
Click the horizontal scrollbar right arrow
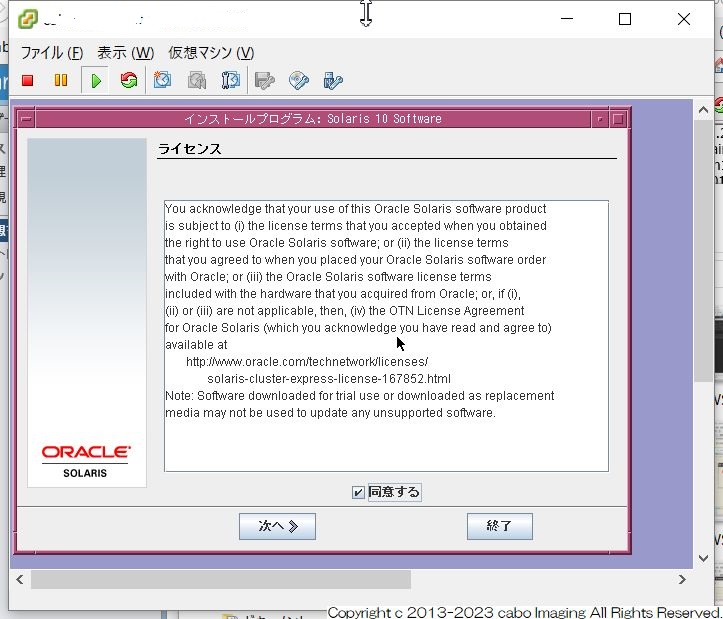coord(682,579)
